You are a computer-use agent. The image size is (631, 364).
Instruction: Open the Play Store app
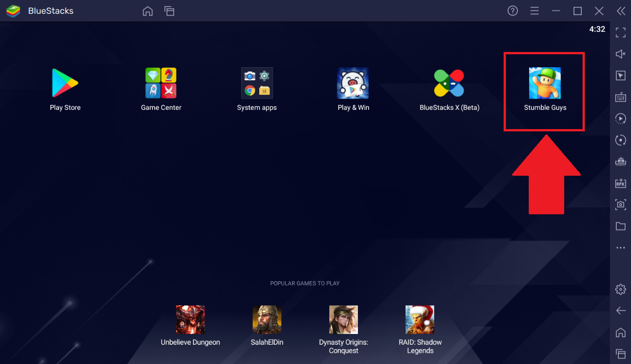pyautogui.click(x=65, y=83)
